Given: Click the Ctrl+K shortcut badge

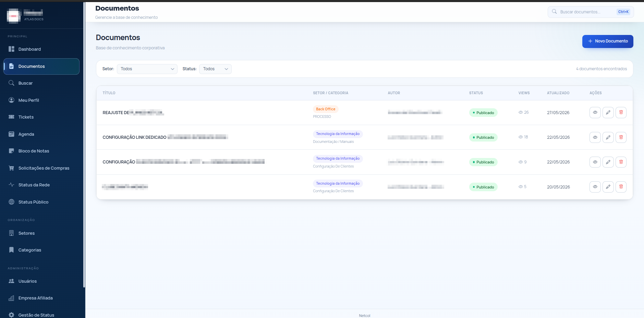Looking at the screenshot, I should click(623, 12).
